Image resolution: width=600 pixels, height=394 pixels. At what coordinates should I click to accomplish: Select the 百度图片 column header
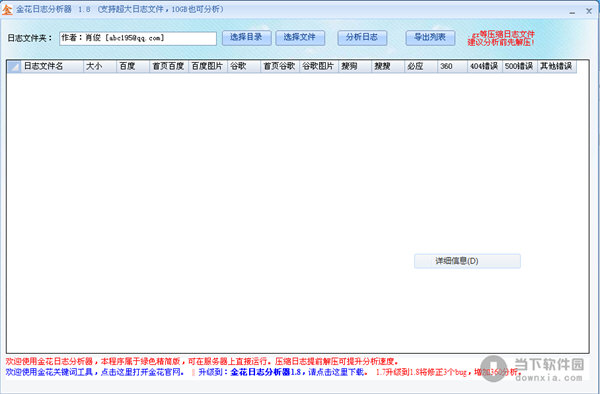tap(208, 66)
